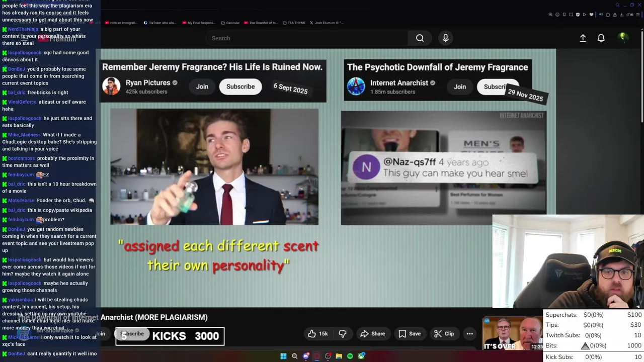This screenshot has height=362, width=644.
Task: Click the tab search icon in title bar
Action: coord(617,5)
